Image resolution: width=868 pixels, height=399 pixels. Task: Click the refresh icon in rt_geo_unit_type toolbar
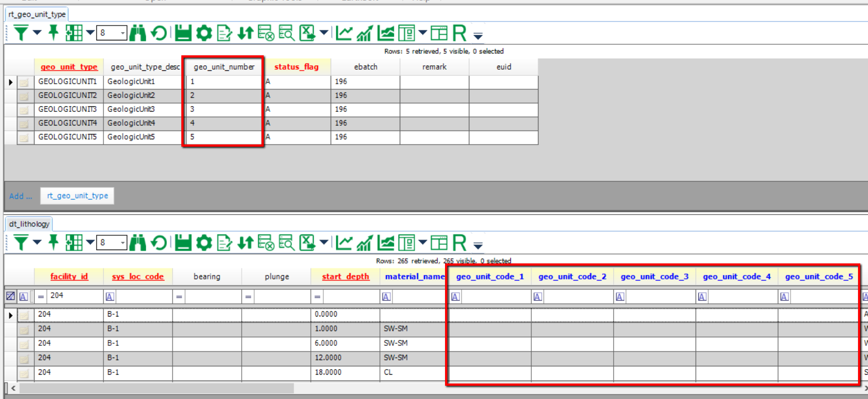[x=159, y=33]
